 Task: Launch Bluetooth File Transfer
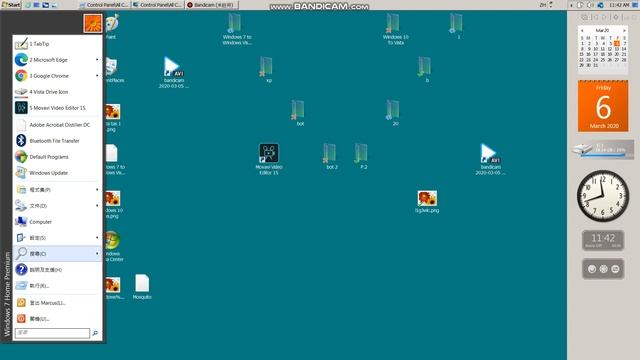(x=57, y=141)
